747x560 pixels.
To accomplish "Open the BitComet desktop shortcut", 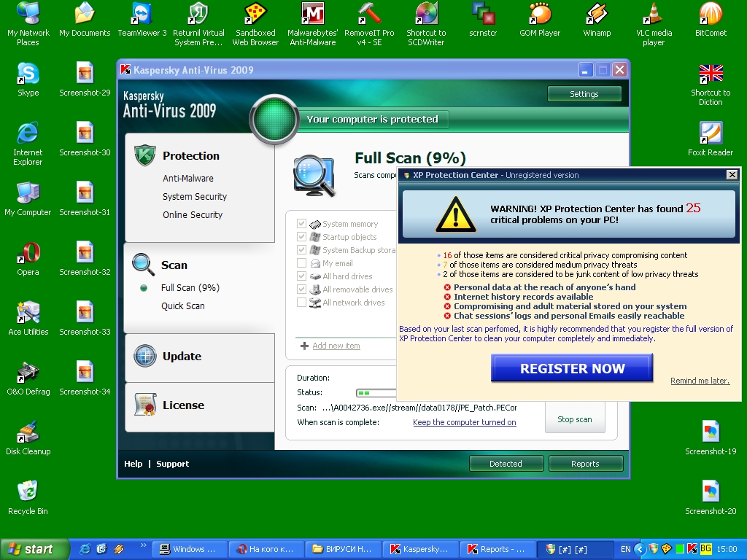I will pos(711,20).
